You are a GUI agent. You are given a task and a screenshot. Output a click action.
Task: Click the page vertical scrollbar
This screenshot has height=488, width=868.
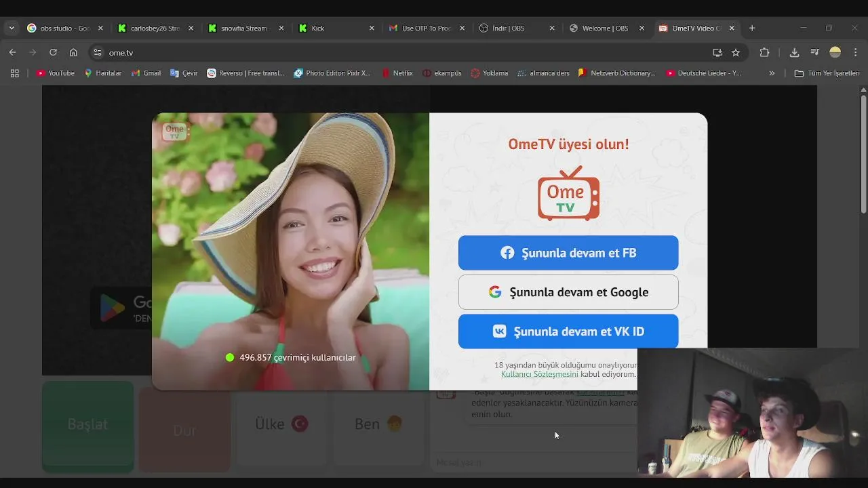coord(863,156)
